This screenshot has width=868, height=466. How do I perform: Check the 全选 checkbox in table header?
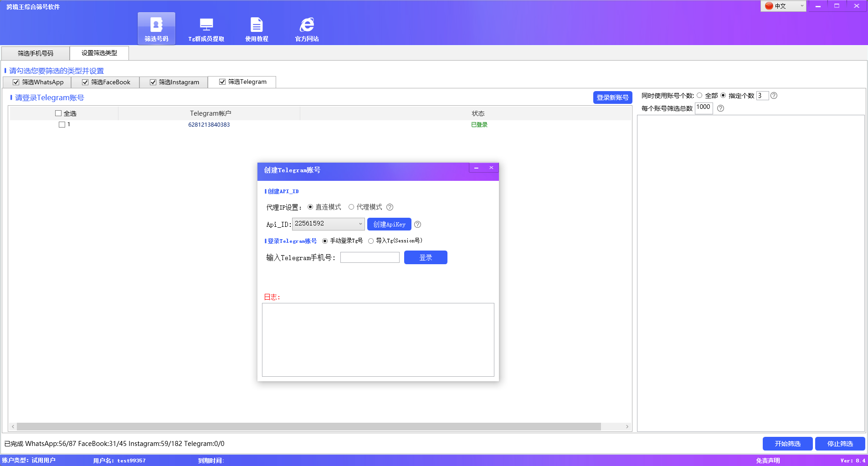coord(58,113)
